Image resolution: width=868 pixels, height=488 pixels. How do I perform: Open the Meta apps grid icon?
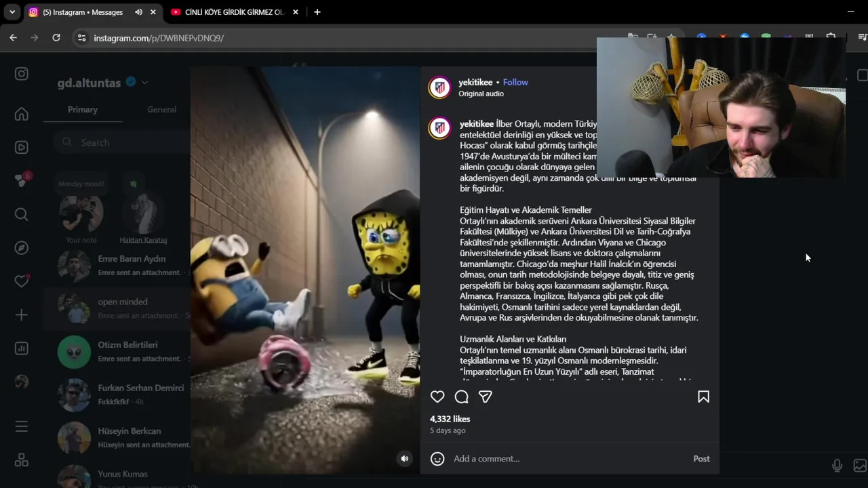click(22, 460)
